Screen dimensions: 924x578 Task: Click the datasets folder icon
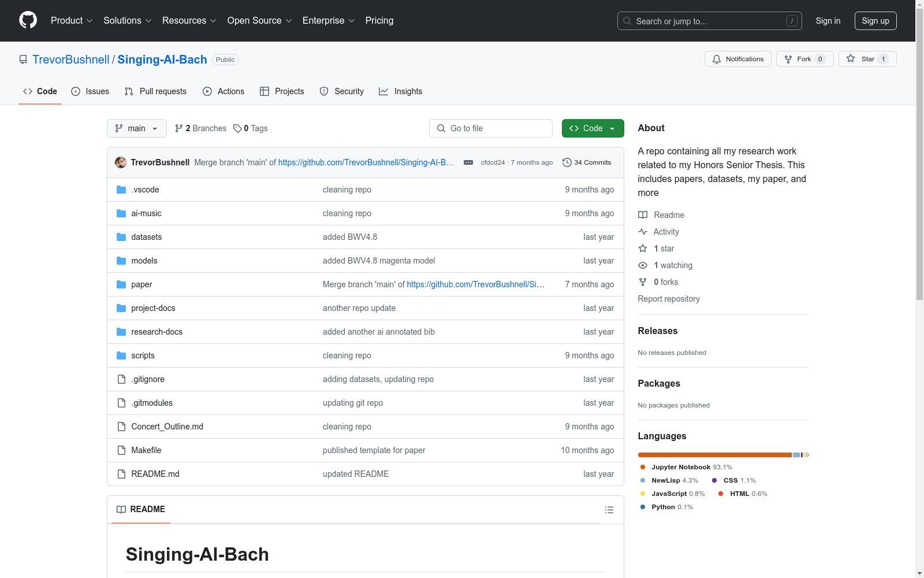(121, 237)
